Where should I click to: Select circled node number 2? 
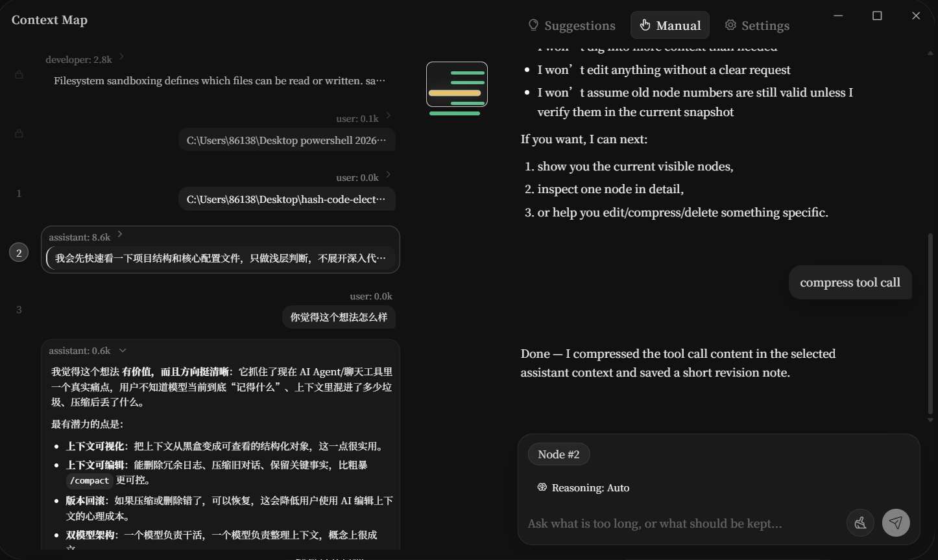tap(19, 253)
